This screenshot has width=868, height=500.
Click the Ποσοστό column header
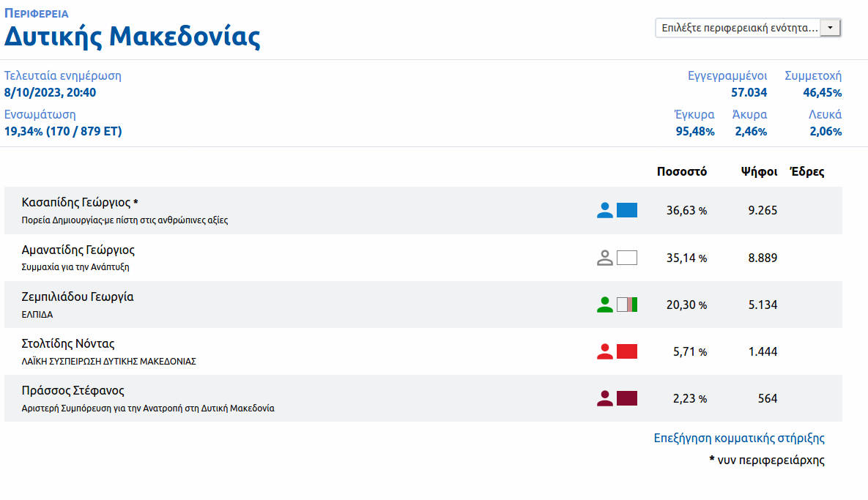pos(681,172)
